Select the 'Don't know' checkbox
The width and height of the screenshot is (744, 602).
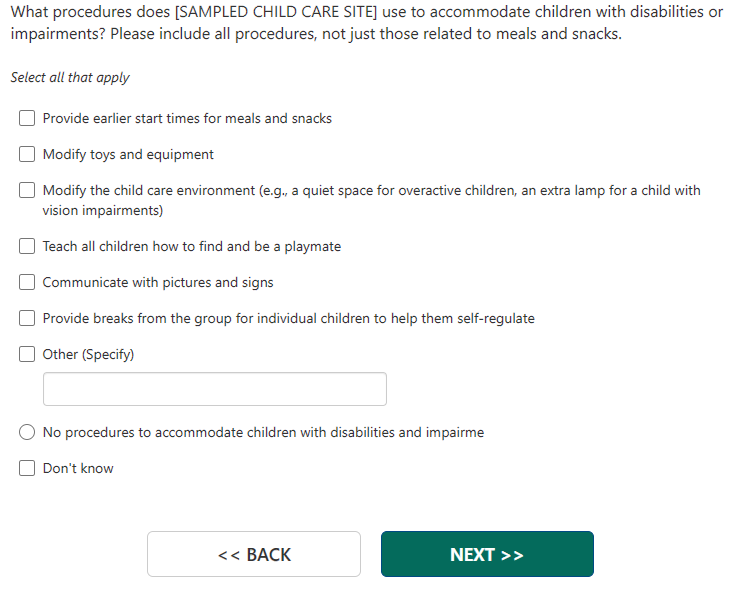tap(28, 468)
